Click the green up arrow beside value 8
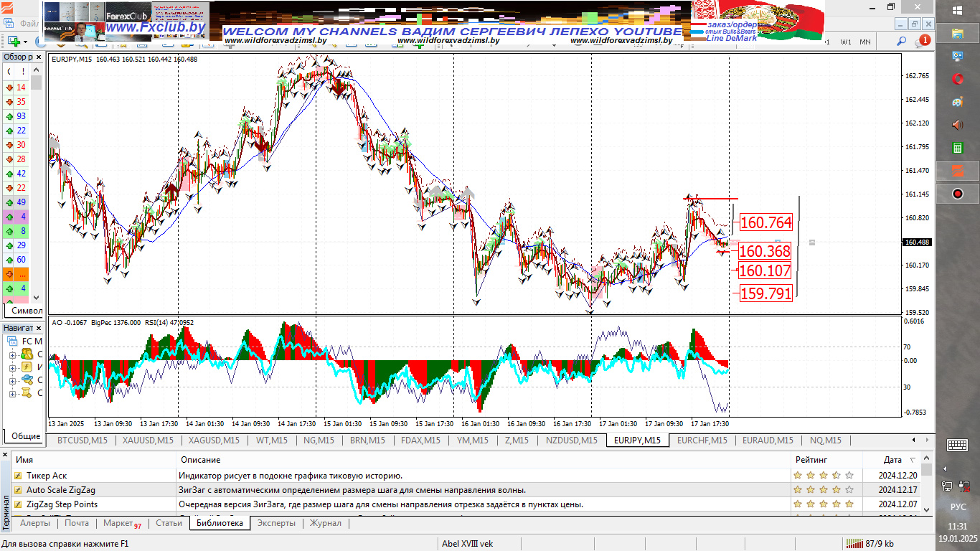The image size is (980, 551). (9, 231)
